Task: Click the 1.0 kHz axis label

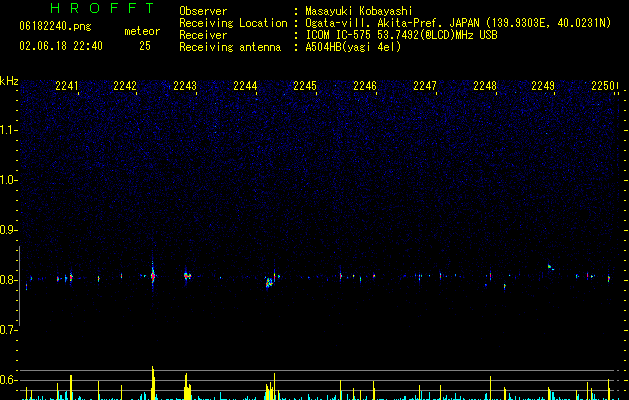Action: coord(7,180)
